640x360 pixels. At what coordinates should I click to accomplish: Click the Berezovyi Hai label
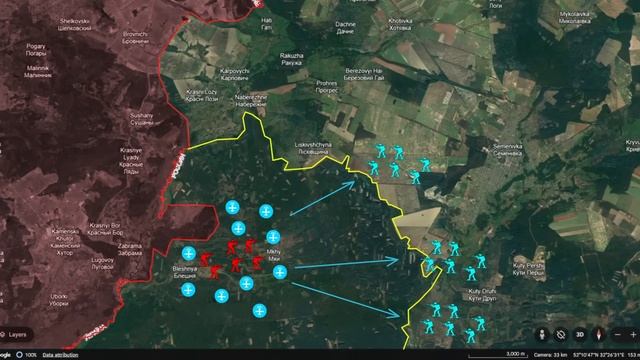coord(364,74)
